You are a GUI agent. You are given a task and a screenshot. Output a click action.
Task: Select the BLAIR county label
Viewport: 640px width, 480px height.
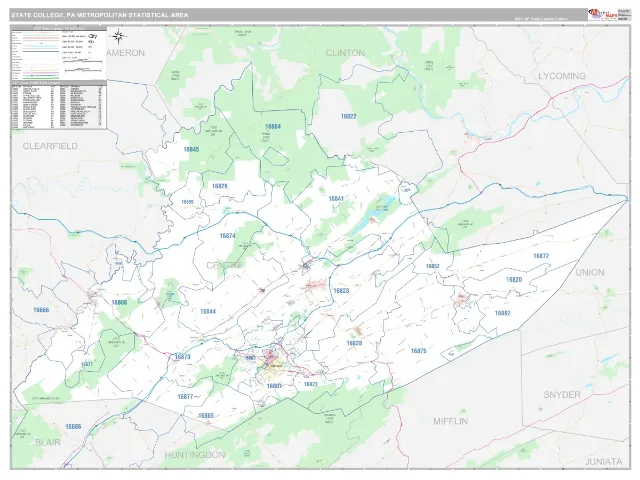[48, 442]
